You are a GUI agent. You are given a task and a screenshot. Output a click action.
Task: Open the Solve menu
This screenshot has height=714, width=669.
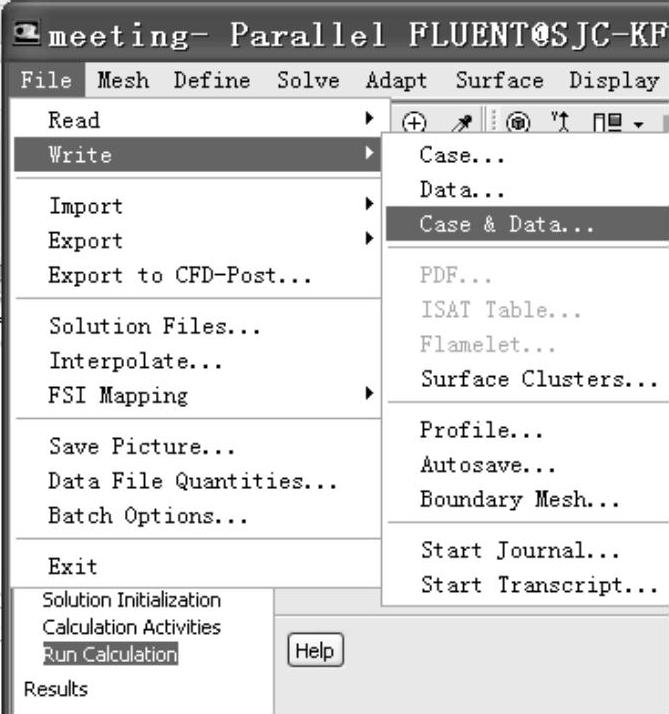coord(308,80)
